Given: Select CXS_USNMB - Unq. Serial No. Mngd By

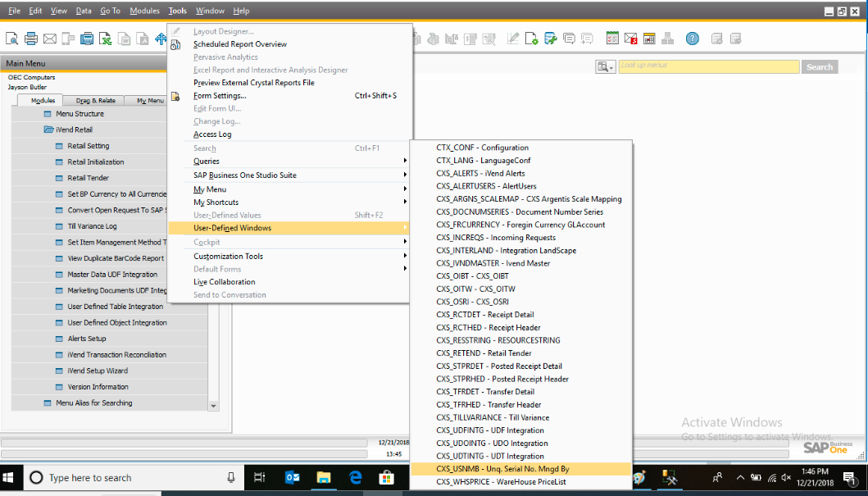Looking at the screenshot, I should 521,469.
